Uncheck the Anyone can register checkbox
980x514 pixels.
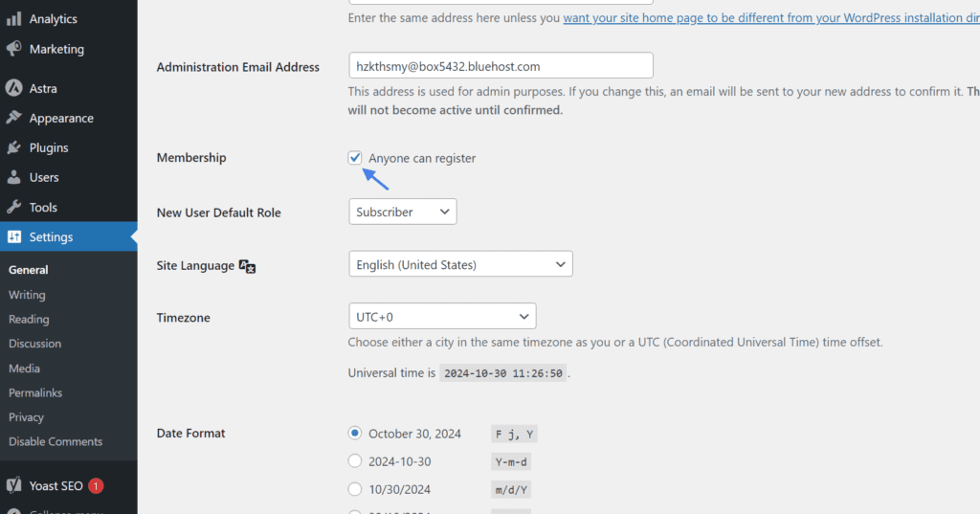click(355, 158)
